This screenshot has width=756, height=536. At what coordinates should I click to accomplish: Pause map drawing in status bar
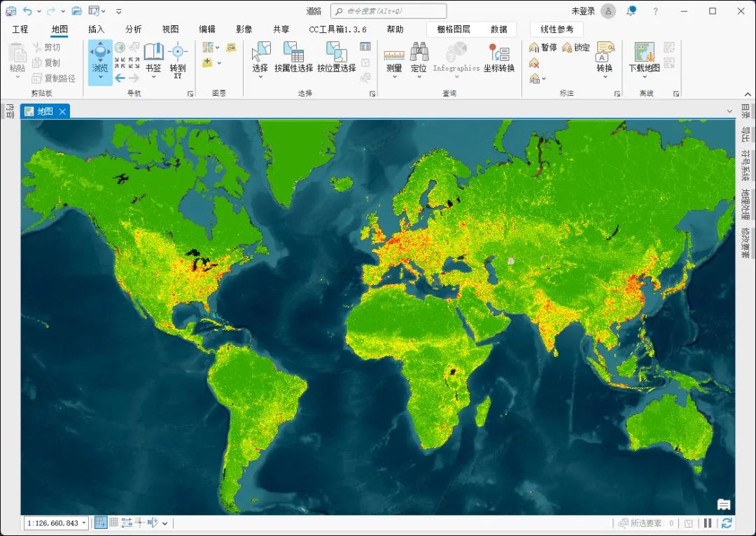click(708, 523)
